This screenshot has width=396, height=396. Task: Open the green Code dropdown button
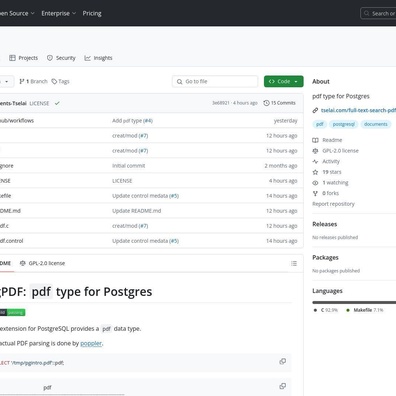click(284, 81)
